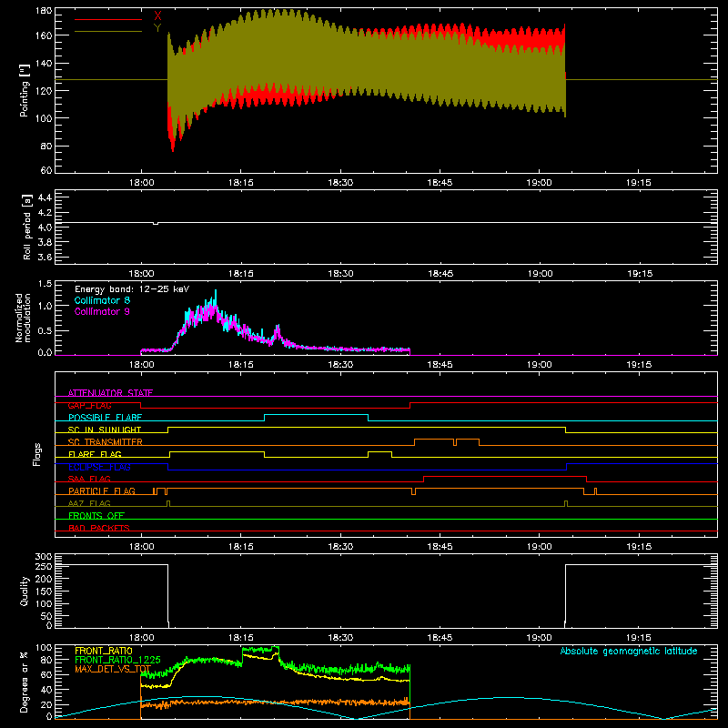Click the 18:45 tick label under Pointing plot
The height and width of the screenshot is (728, 728).
point(440,183)
